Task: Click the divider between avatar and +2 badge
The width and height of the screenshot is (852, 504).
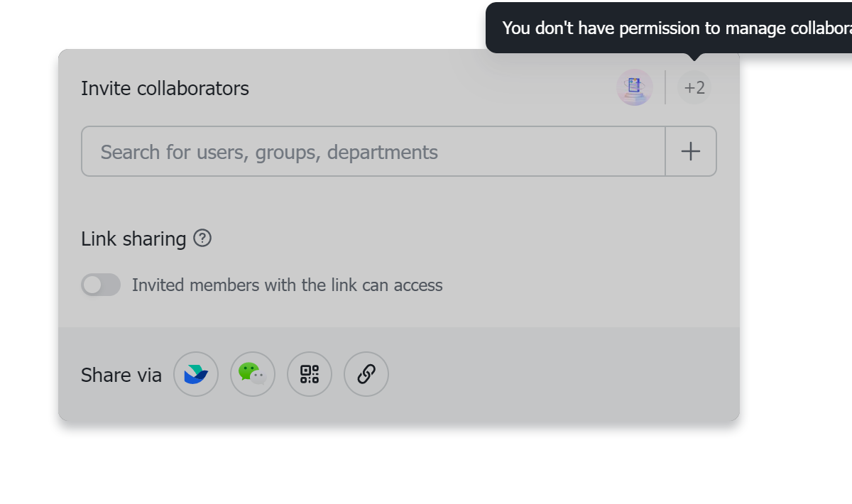Action: tap(665, 88)
